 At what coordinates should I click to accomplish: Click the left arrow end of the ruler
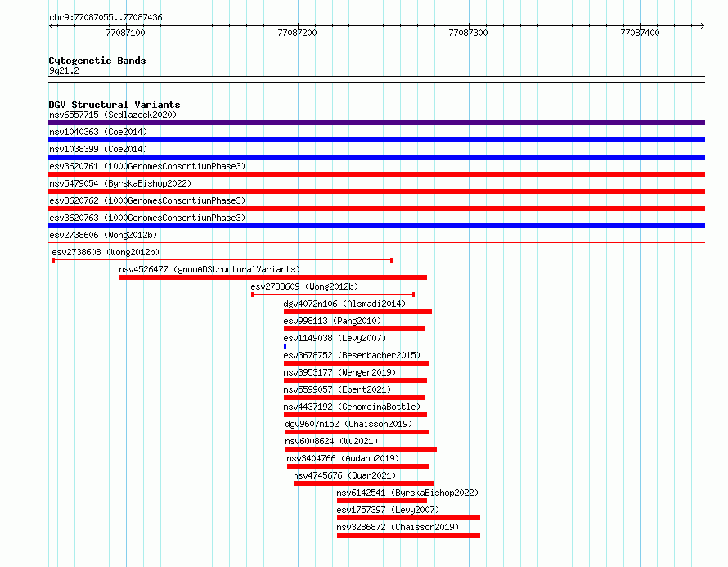click(x=51, y=25)
